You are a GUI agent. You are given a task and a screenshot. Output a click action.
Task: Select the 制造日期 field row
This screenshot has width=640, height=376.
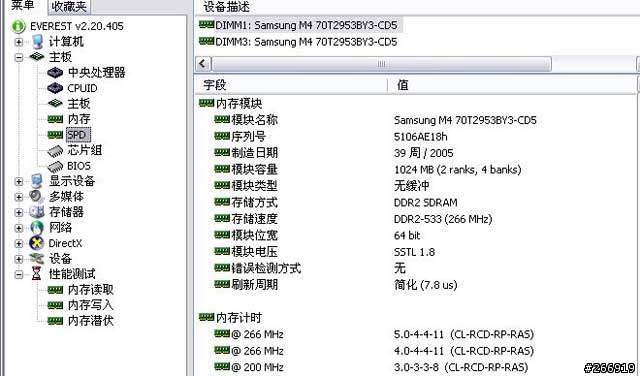point(254,153)
